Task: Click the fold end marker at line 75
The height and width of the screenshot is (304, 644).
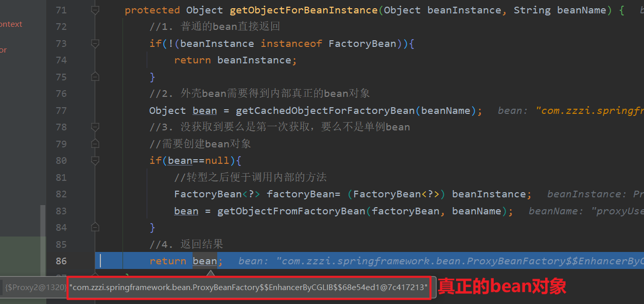Action: click(95, 77)
